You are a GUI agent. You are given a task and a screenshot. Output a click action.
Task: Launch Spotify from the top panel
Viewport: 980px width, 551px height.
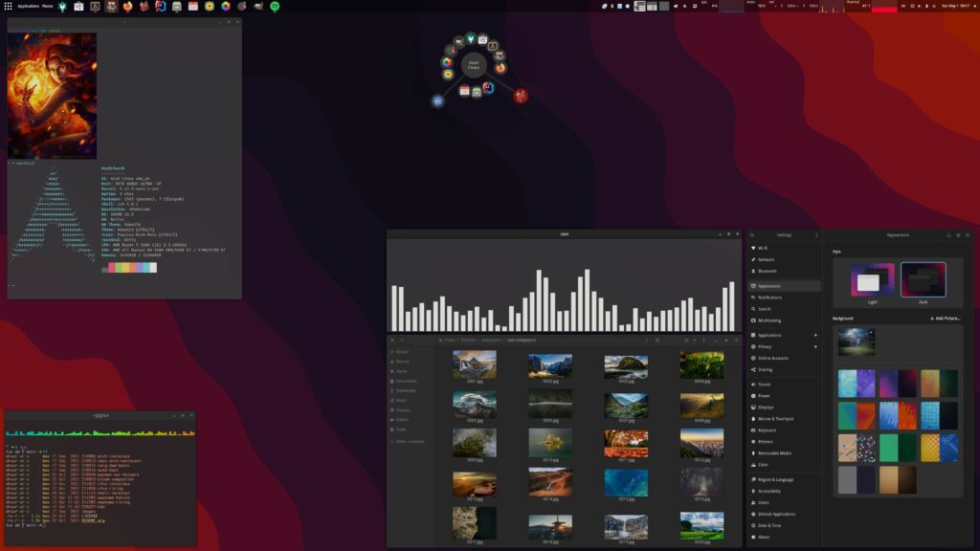point(275,6)
